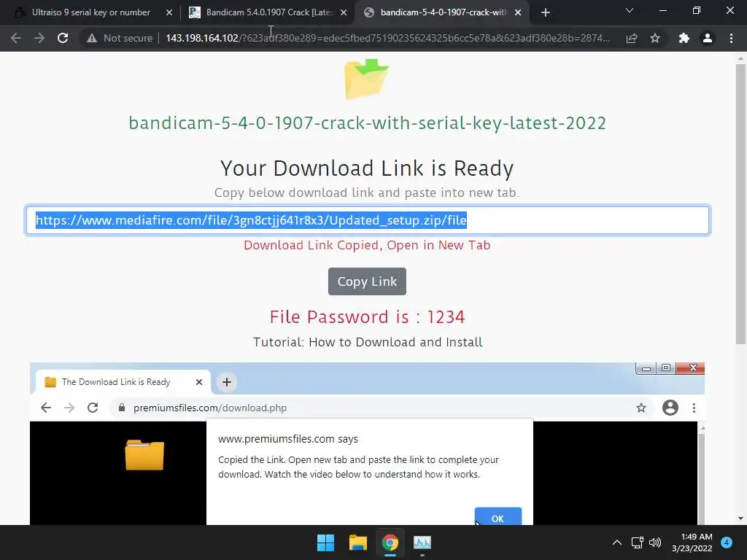Click the 'Download Link Copied, Open in New Tab' message
This screenshot has height=560, width=747.
[x=367, y=245]
